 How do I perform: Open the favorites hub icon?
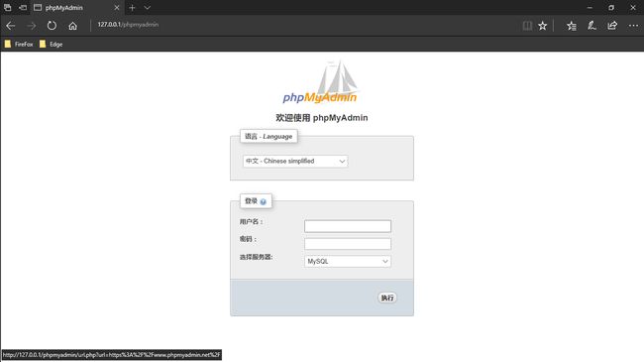(x=572, y=26)
